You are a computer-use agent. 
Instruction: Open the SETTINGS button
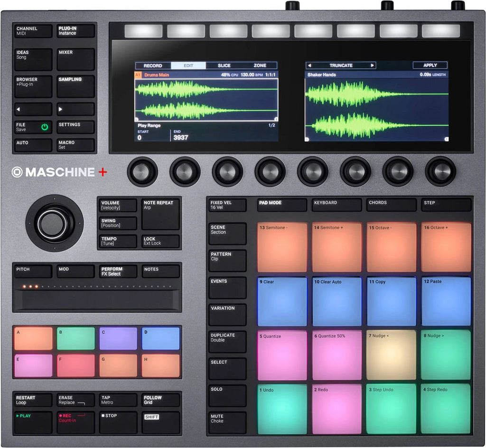[75, 127]
